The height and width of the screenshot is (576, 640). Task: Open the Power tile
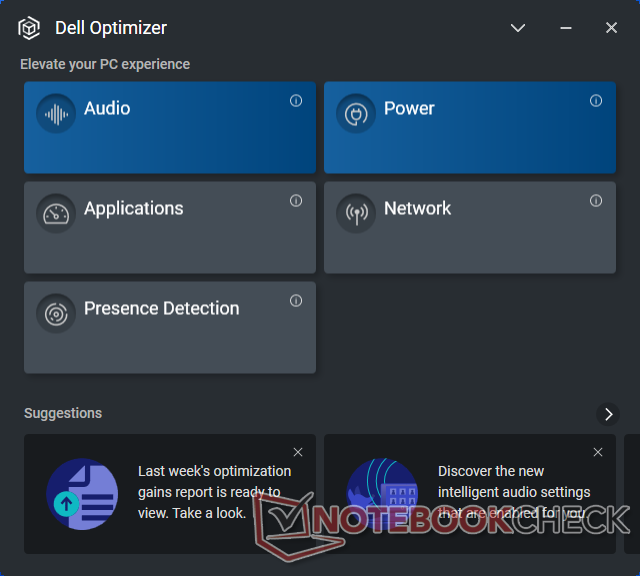coord(470,127)
